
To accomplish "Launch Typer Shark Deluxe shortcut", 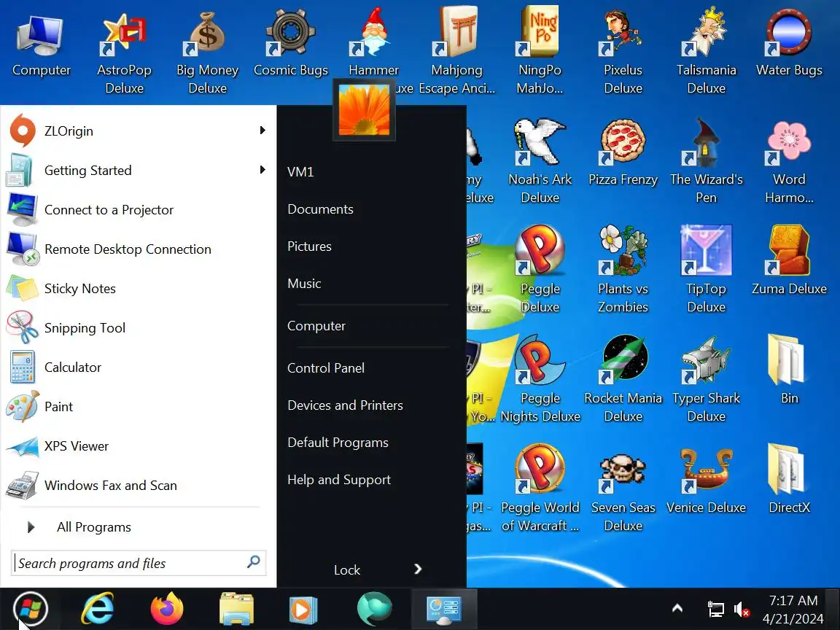I will pyautogui.click(x=706, y=381).
